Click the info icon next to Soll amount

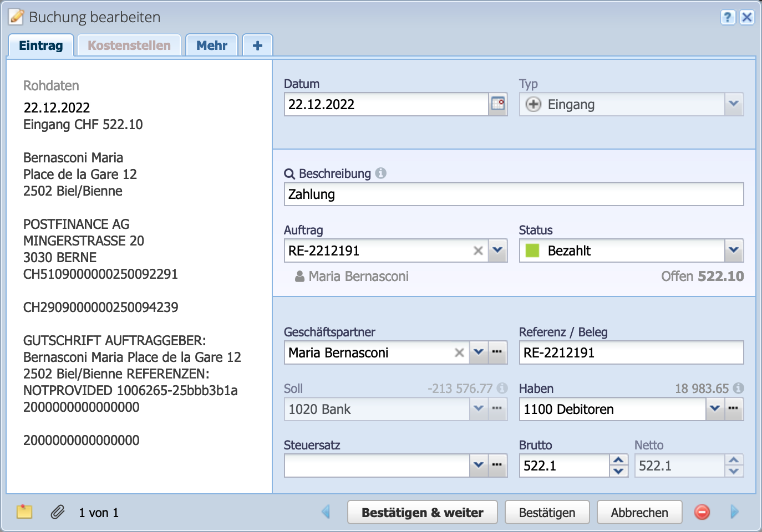coord(504,388)
